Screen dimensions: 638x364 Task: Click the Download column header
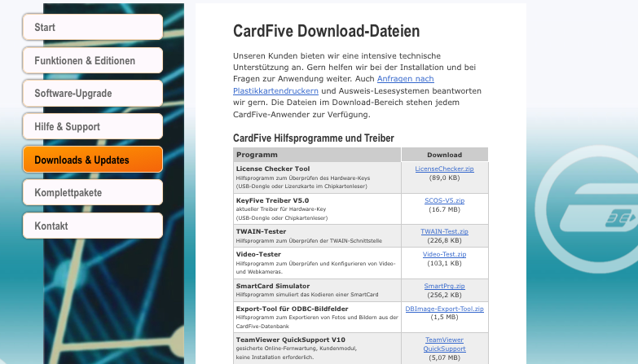[x=444, y=155]
